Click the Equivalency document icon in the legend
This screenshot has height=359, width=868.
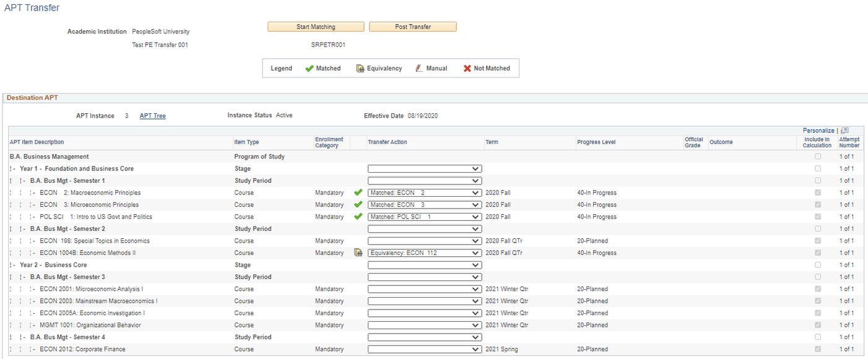(x=361, y=68)
